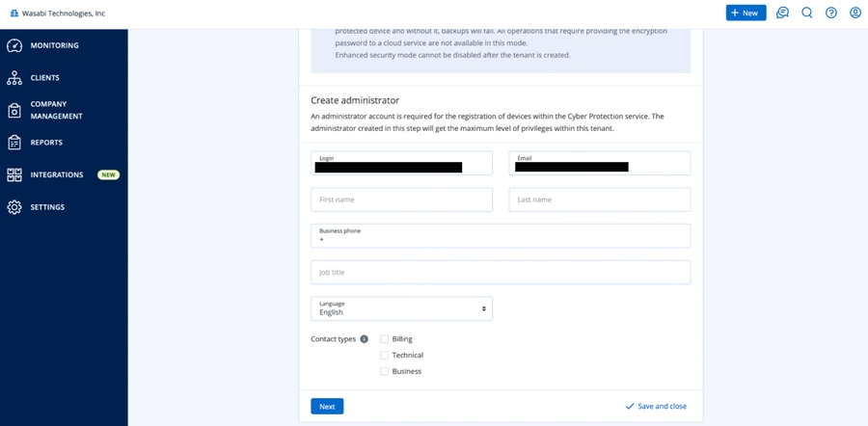This screenshot has width=868, height=426.
Task: Open the user account profile icon
Action: 854,13
